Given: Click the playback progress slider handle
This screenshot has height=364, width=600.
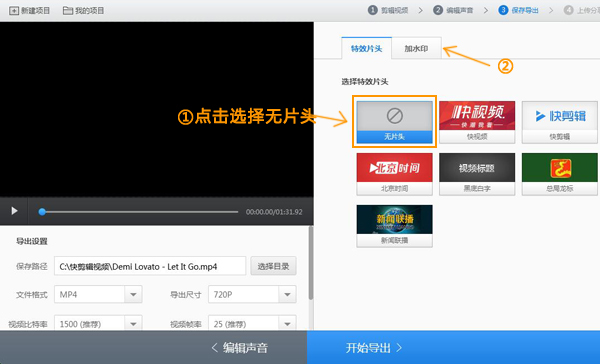Looking at the screenshot, I should point(42,212).
